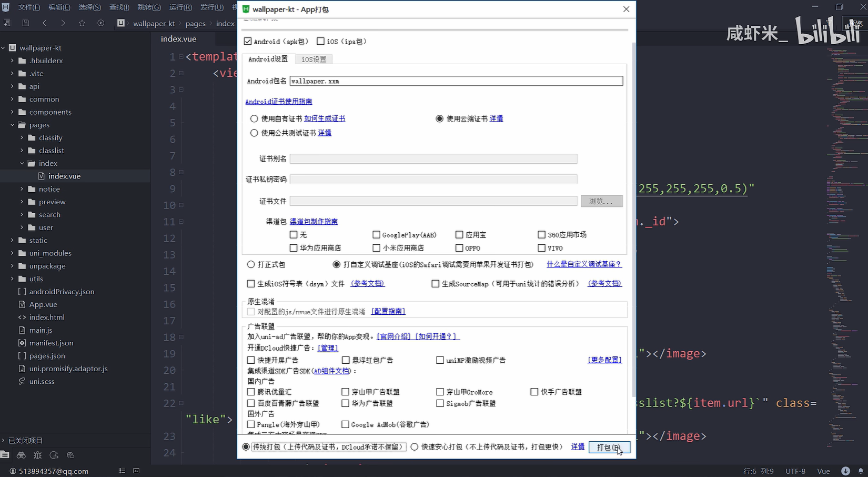Click the bookmark star icon in toolbar

(82, 23)
